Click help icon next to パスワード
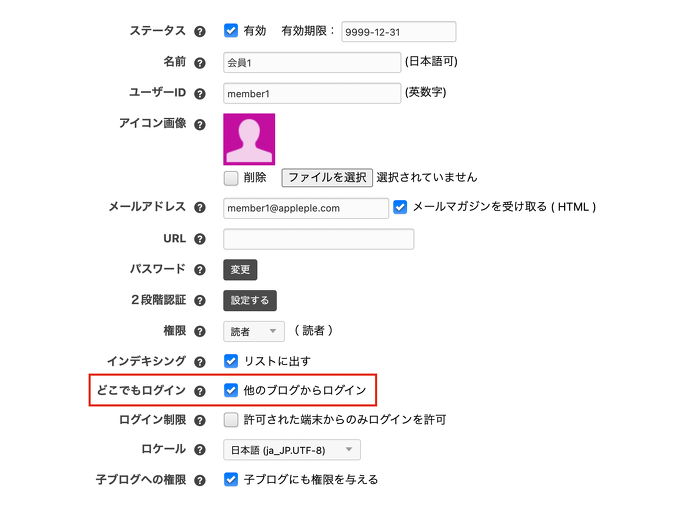This screenshot has height=513, width=700. [x=200, y=270]
